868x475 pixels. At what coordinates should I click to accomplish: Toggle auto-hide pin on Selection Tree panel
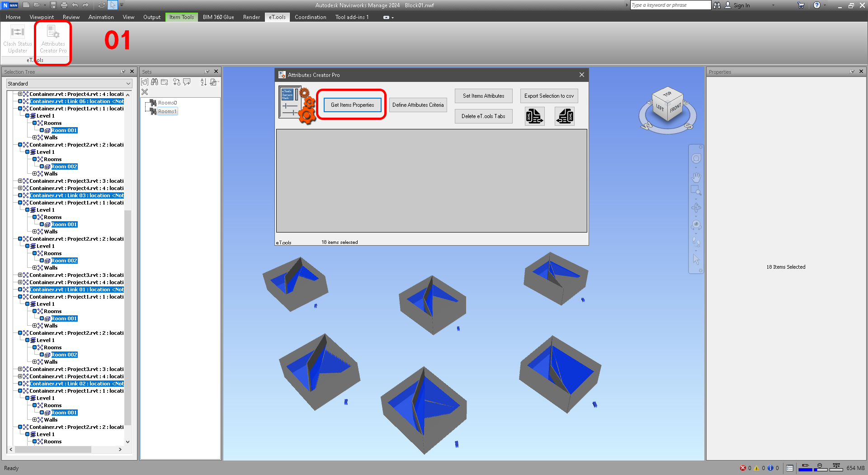pyautogui.click(x=123, y=71)
